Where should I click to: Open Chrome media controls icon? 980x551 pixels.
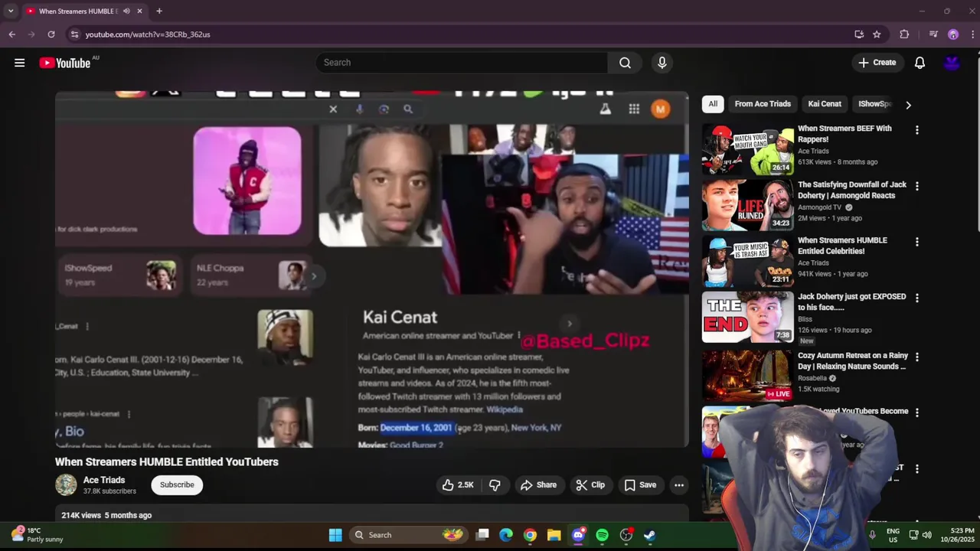click(933, 34)
